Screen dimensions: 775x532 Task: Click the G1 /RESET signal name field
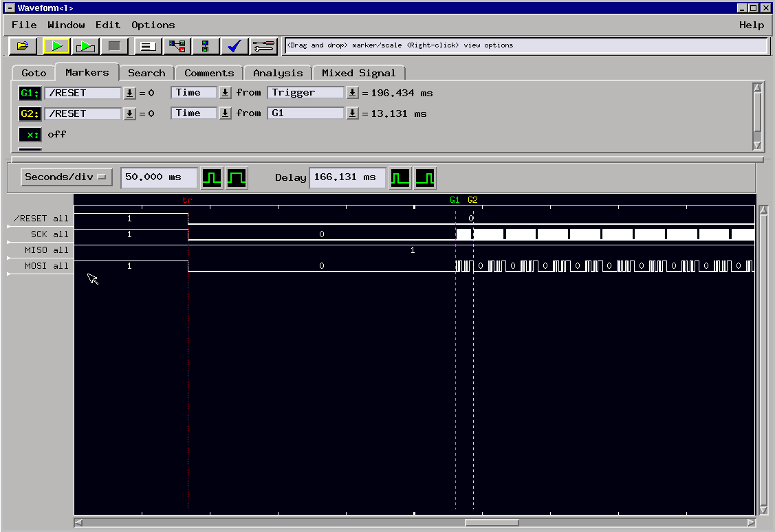[x=83, y=93]
